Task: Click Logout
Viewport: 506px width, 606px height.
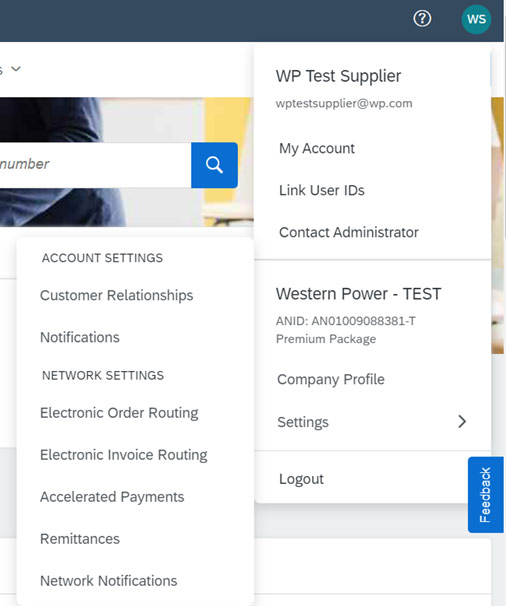Action: tap(302, 479)
